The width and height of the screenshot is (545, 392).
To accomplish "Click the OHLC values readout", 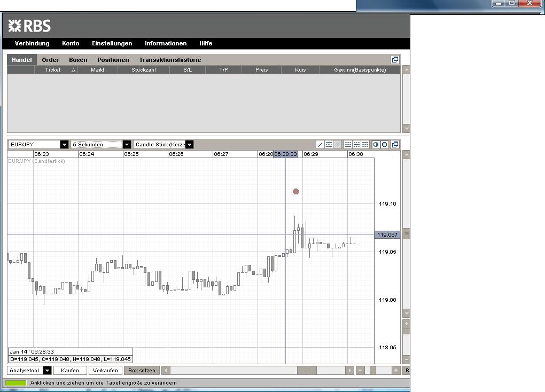I will (70, 359).
